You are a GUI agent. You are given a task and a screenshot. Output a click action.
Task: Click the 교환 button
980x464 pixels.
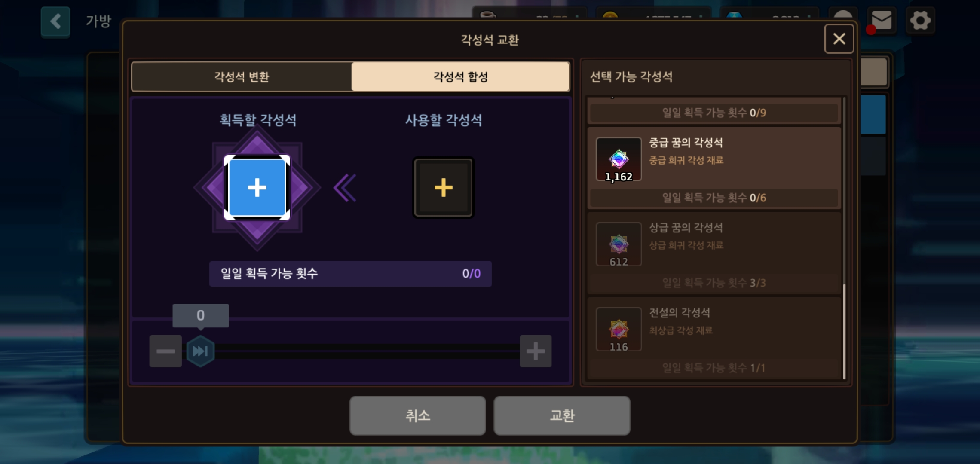562,415
